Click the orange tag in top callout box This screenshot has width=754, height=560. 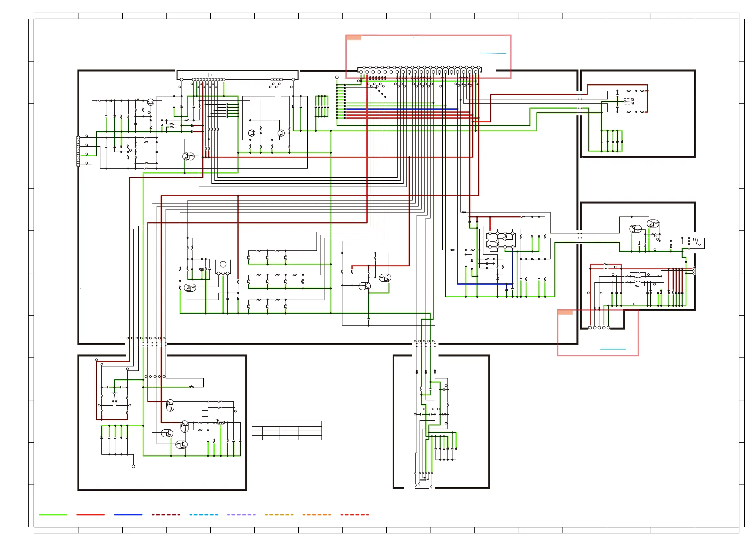(354, 38)
